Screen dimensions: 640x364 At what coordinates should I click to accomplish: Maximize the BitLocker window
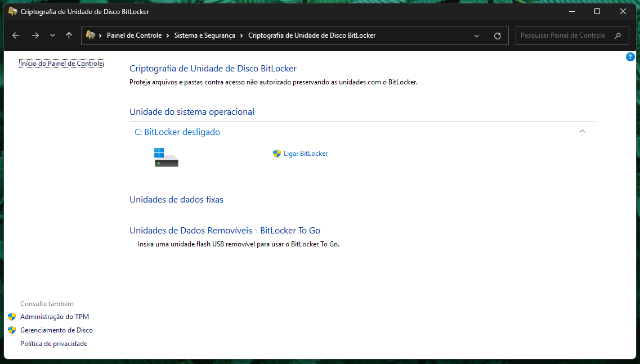pos(597,11)
